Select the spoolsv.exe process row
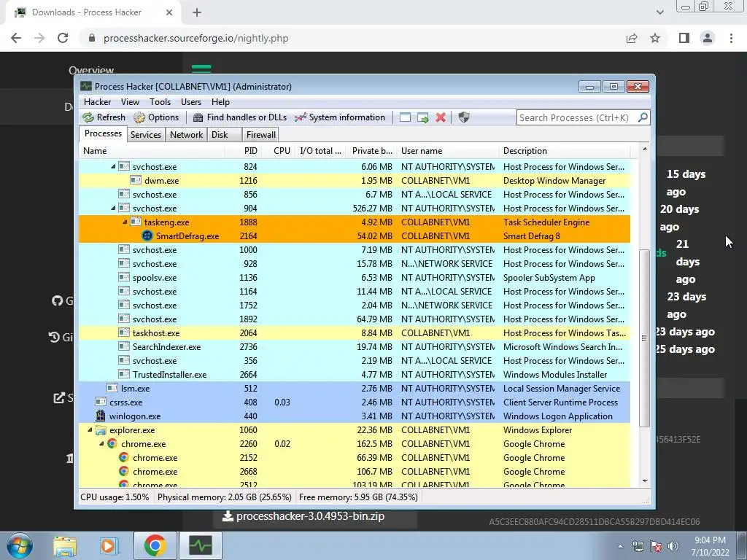The height and width of the screenshot is (560, 747). click(355, 278)
